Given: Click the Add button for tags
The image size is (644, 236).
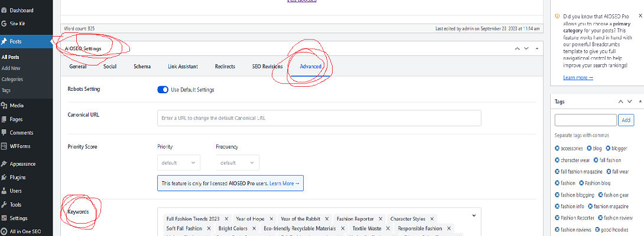Looking at the screenshot, I should coord(626,120).
